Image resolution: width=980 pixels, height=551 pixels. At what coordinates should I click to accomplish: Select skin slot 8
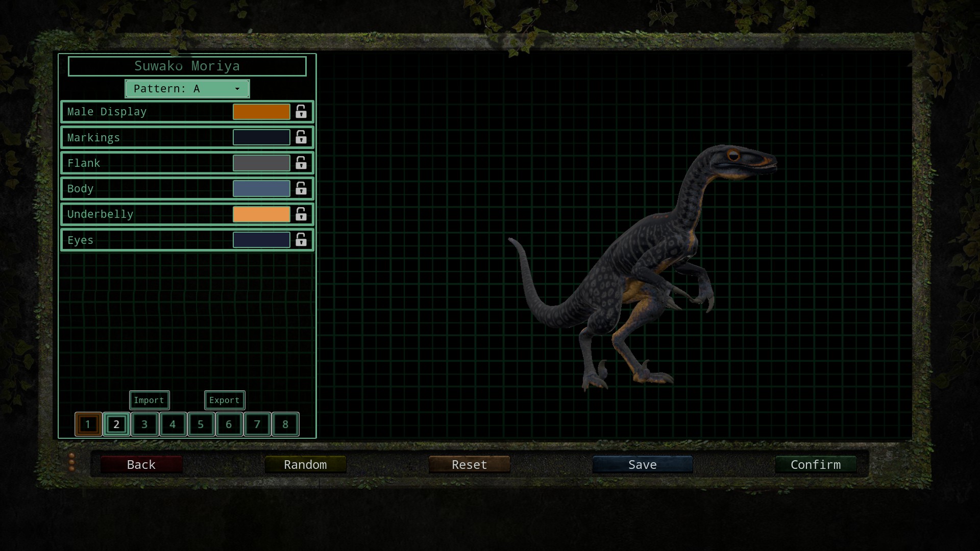[x=285, y=424]
